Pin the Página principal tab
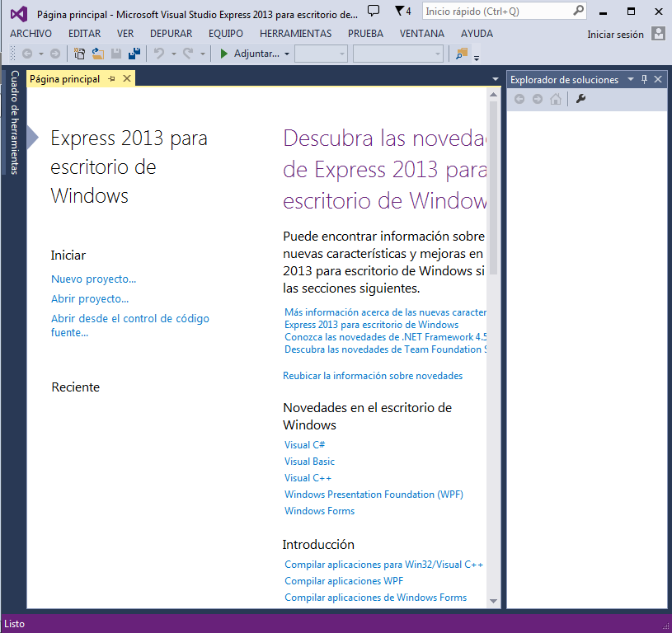The width and height of the screenshot is (672, 633). click(x=112, y=79)
